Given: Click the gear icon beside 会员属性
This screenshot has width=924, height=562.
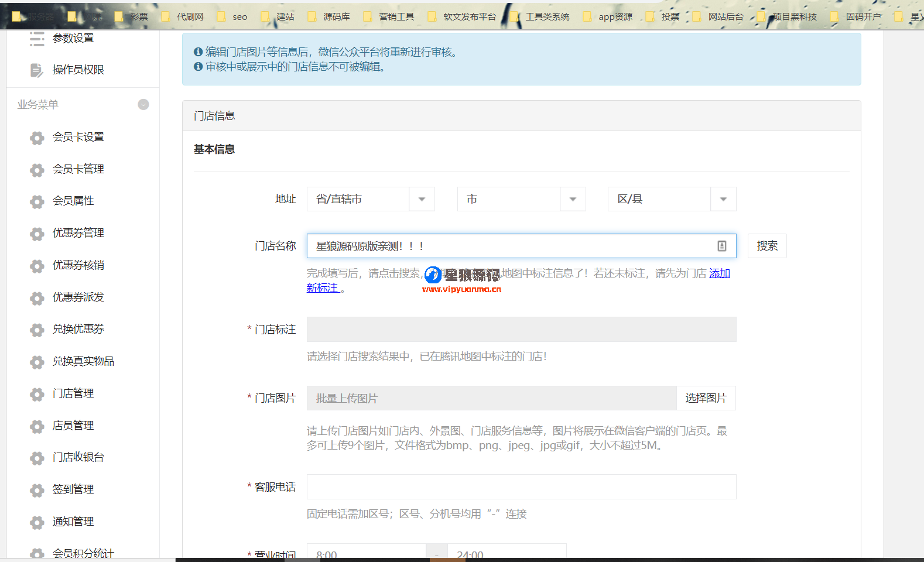Looking at the screenshot, I should click(37, 201).
